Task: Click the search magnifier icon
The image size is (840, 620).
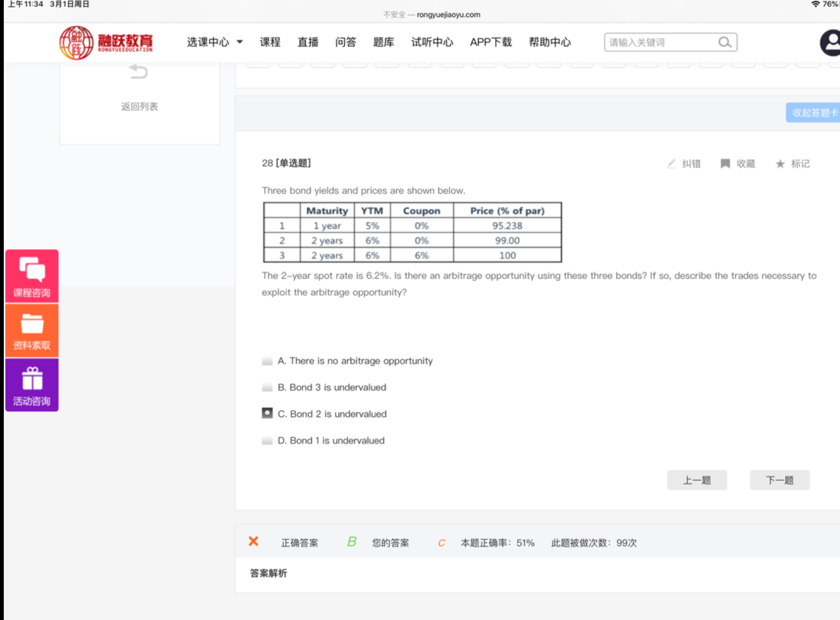Action: tap(725, 42)
